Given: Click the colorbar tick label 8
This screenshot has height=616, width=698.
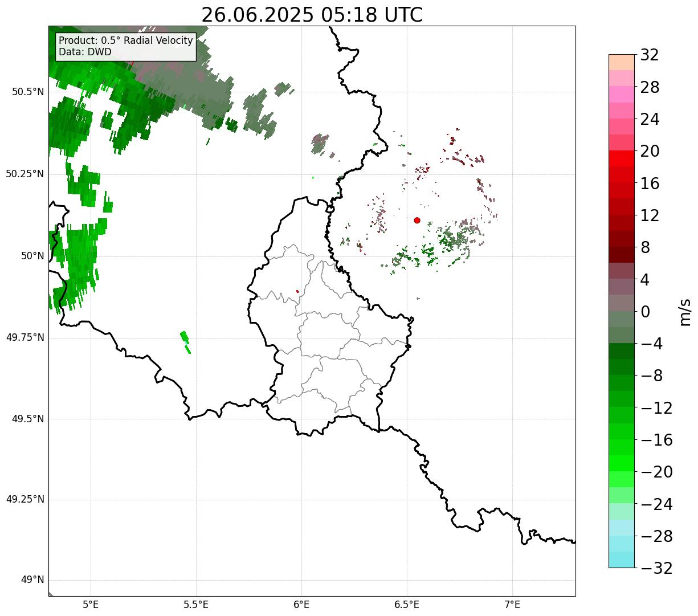Looking at the screenshot, I should point(645,247).
